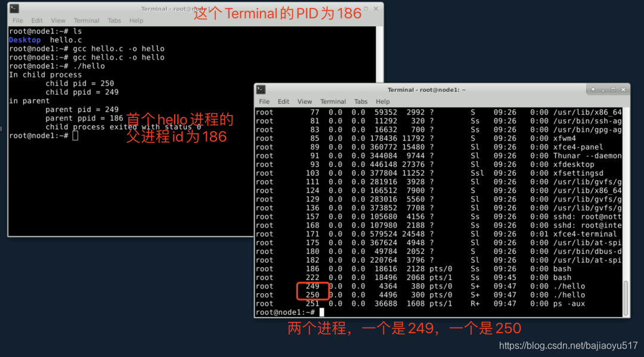
Task: Click the xfsettingsd process row
Action: 439,173
